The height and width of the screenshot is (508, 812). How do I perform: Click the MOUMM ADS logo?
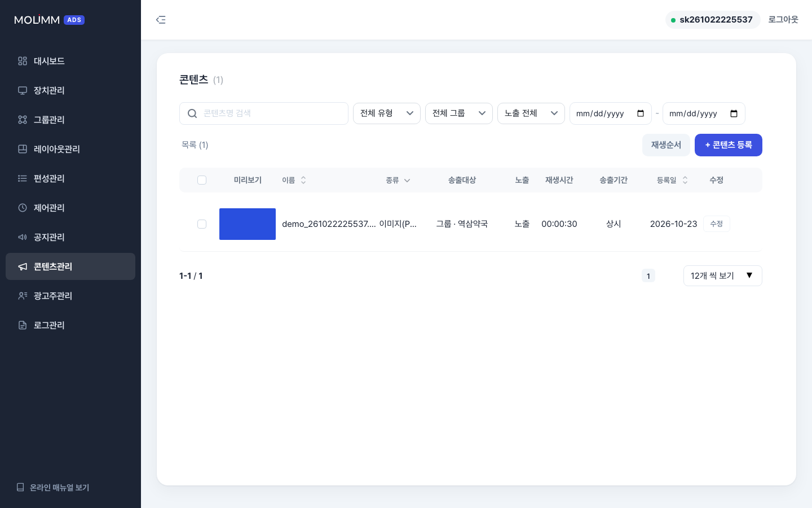pyautogui.click(x=49, y=20)
